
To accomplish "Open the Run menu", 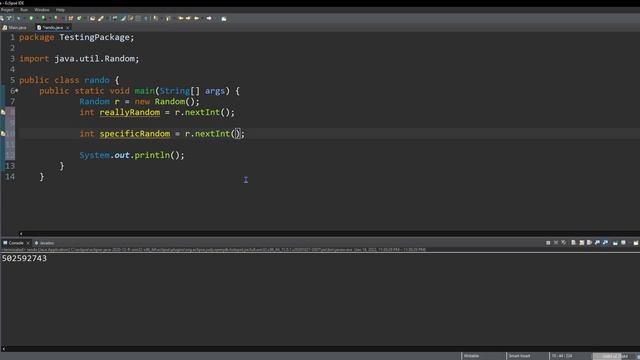I will (24, 10).
